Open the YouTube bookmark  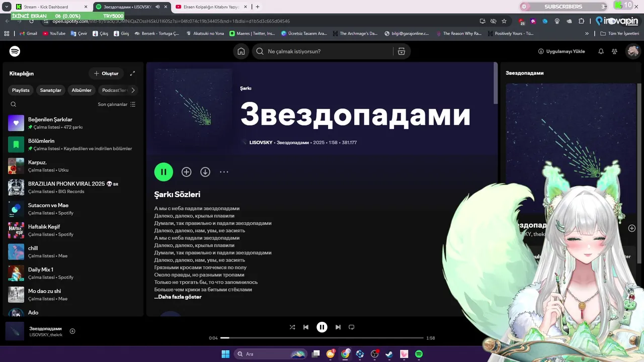coord(54,34)
